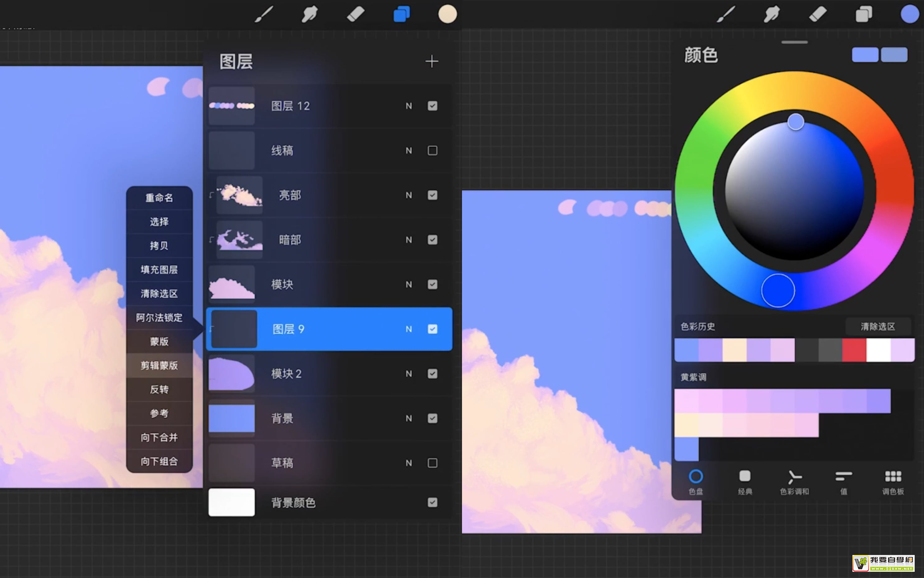This screenshot has height=578, width=924.
Task: Select the 模块 layer thumbnail
Action: click(x=231, y=284)
